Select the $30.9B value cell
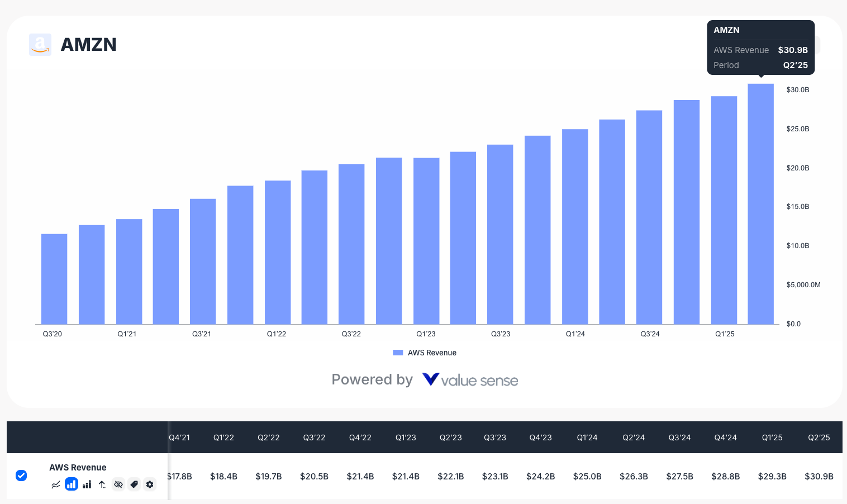 click(x=819, y=476)
